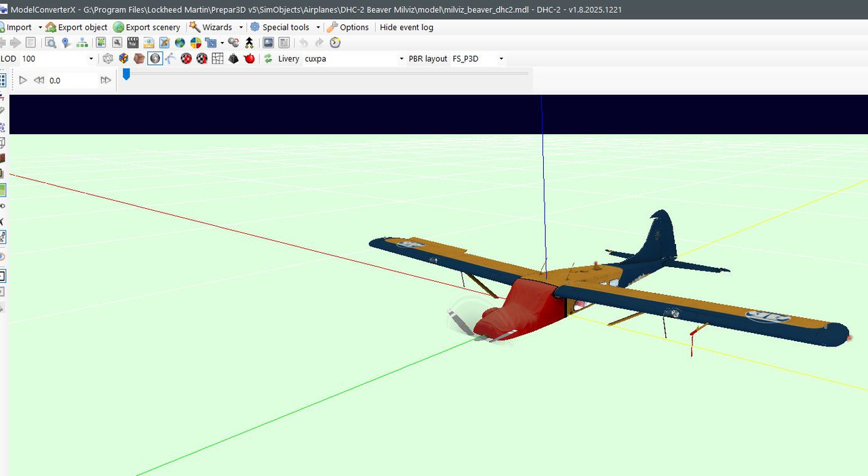
Task: Click the four-color circle icon
Action: [x=196, y=43]
